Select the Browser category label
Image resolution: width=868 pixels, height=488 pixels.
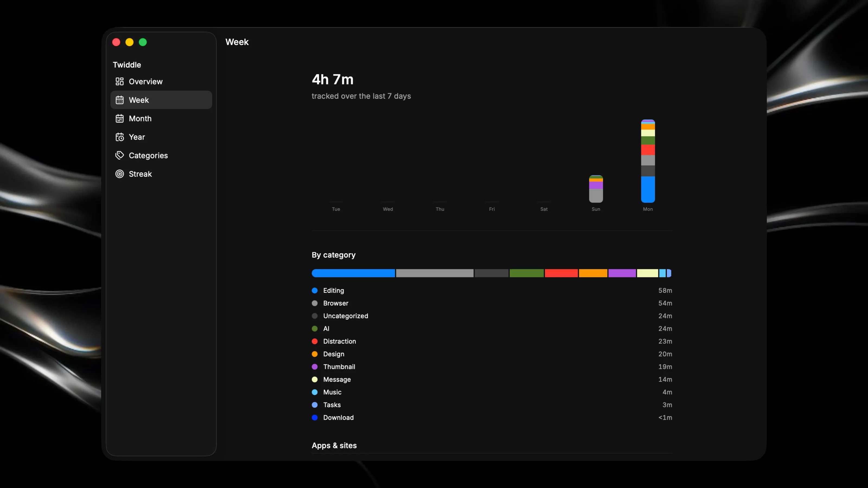[x=336, y=303]
